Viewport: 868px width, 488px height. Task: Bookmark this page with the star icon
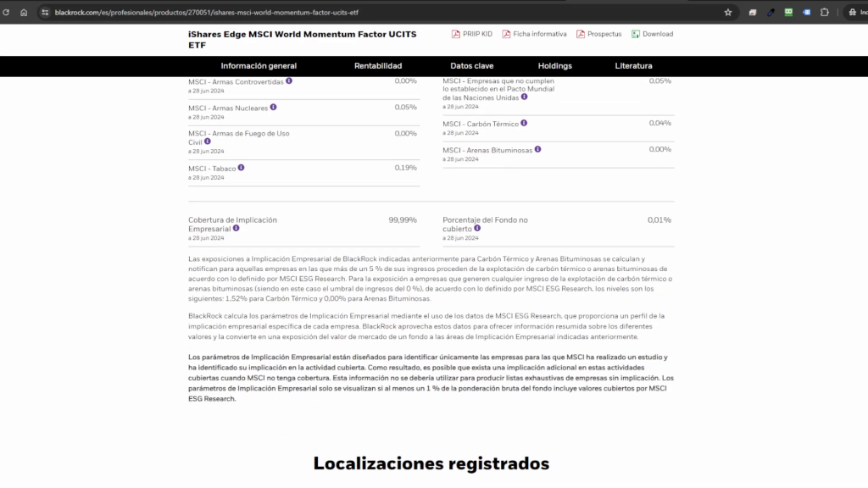click(x=728, y=12)
